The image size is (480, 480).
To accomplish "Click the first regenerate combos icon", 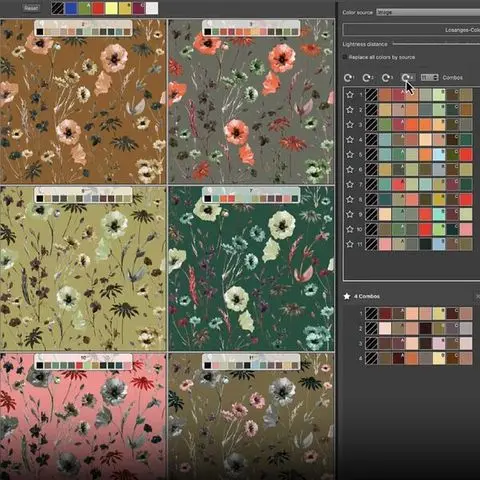I will 349,78.
